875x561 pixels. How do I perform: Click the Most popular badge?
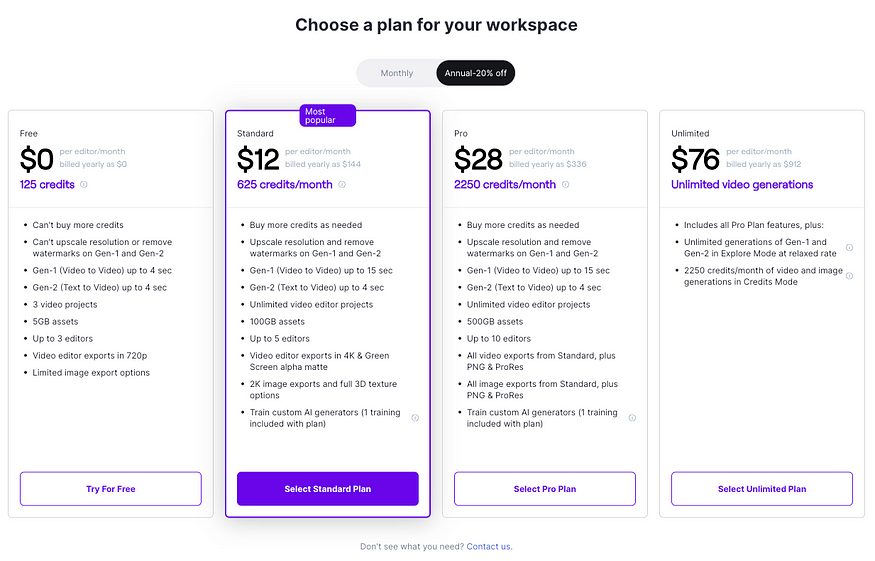327,117
